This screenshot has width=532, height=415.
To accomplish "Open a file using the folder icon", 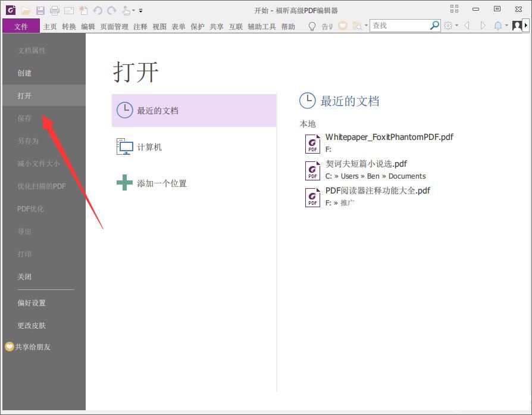I will (x=26, y=10).
